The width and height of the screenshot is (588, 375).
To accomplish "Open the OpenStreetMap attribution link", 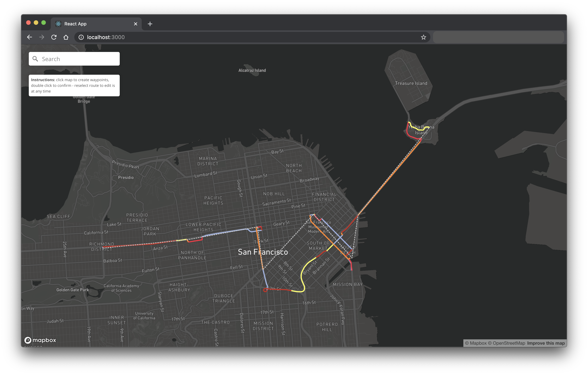I will coord(506,343).
